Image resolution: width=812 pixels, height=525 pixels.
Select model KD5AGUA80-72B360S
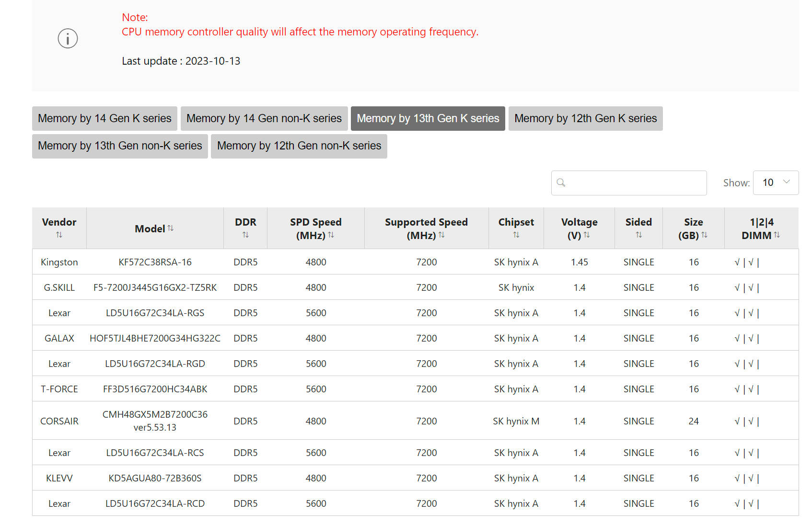[x=155, y=478]
